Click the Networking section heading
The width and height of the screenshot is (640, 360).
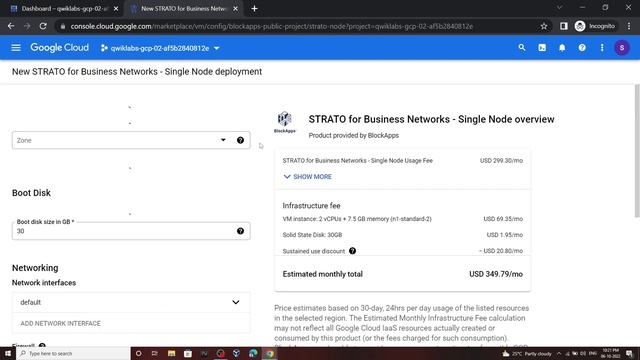(x=35, y=268)
